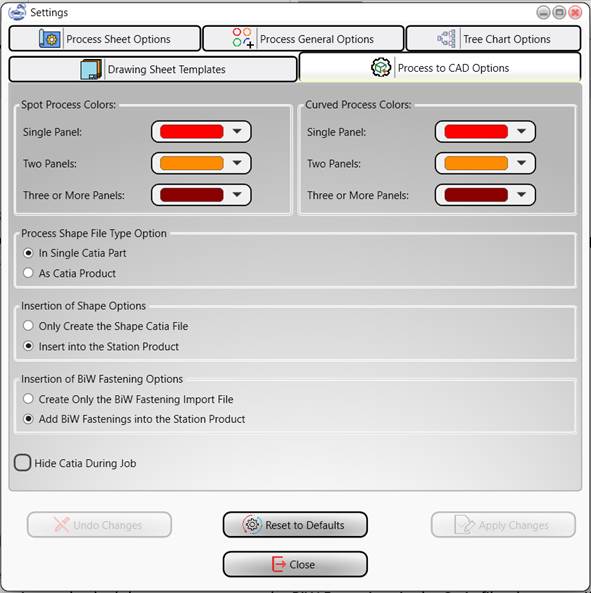Choose Create Only the BiW Fastening Import File
The height and width of the screenshot is (593, 591).
[28, 399]
